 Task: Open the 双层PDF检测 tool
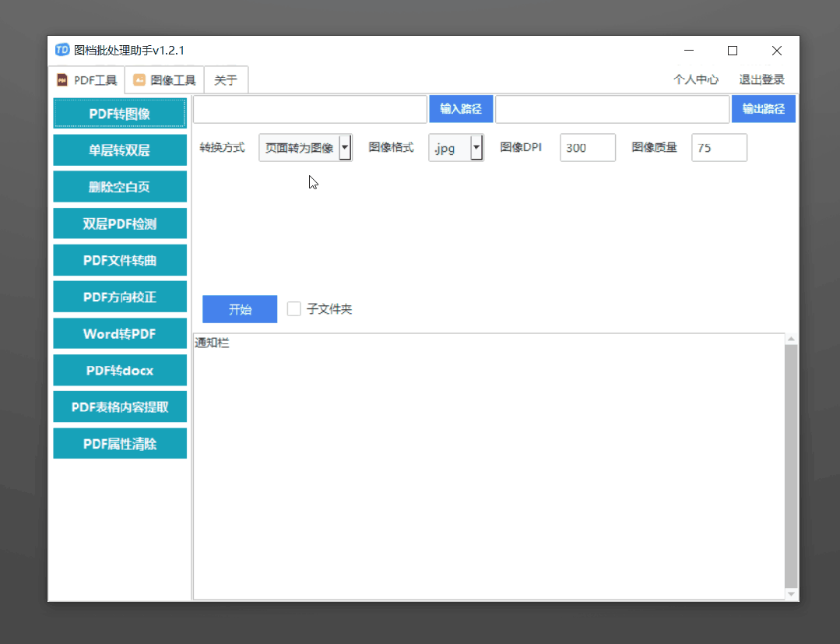click(119, 223)
